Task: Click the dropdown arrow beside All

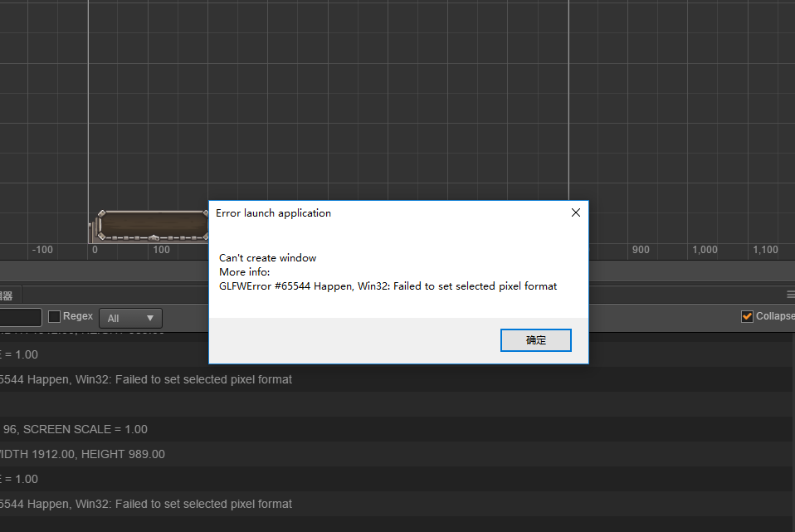Action: point(150,318)
